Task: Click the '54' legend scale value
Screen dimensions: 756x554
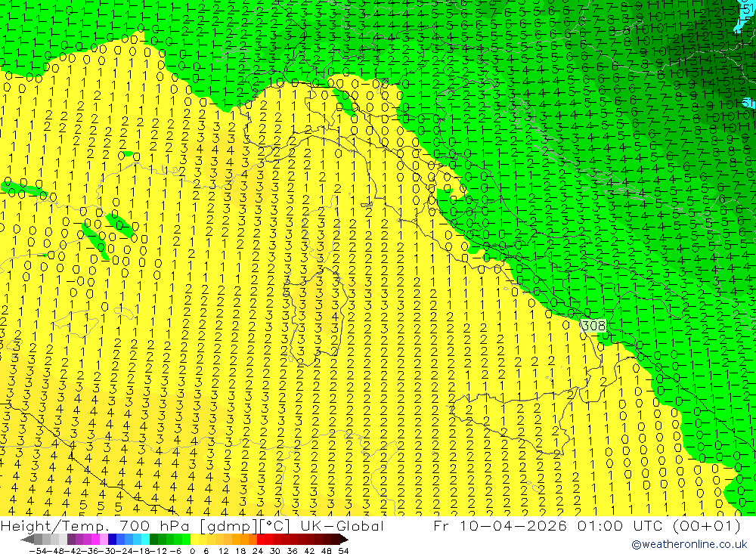Action: tap(343, 551)
